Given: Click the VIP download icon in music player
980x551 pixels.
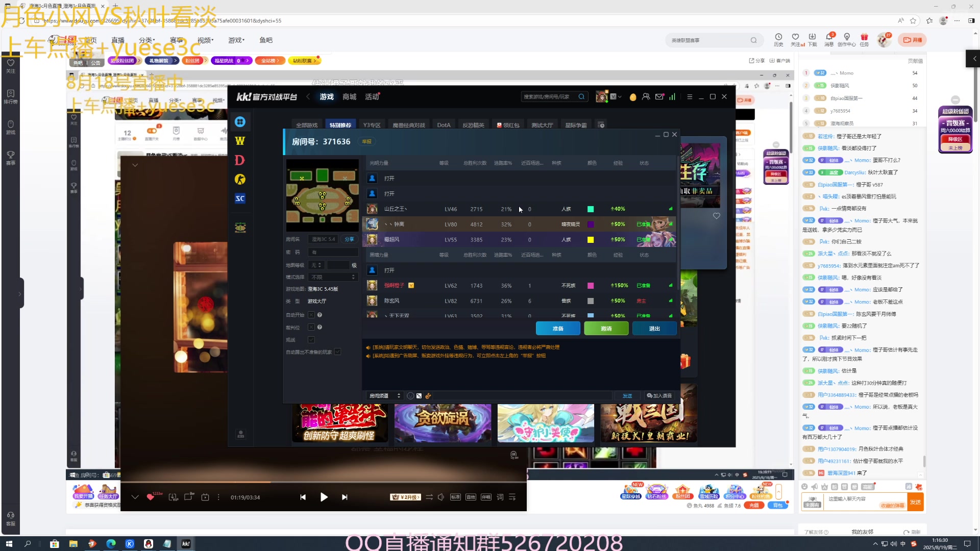Looking at the screenshot, I should 173,497.
